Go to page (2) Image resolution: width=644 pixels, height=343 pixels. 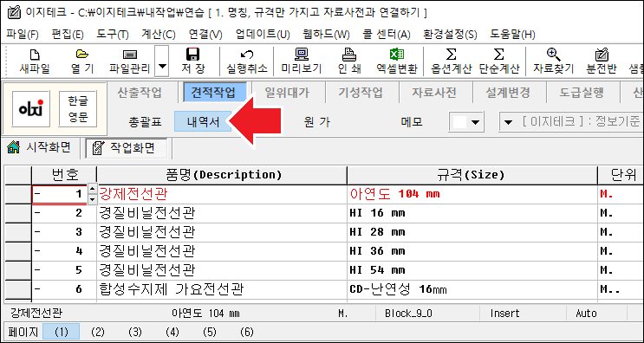tap(98, 332)
